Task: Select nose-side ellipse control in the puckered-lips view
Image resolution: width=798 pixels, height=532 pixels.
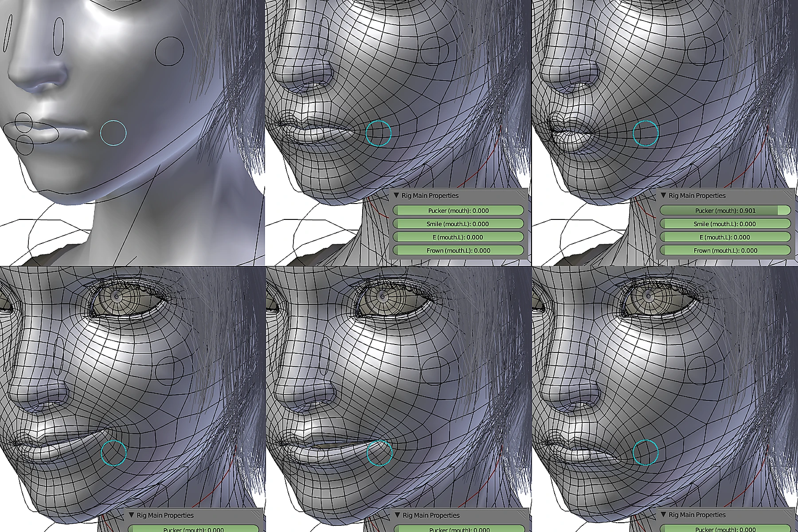Action: [x=591, y=37]
